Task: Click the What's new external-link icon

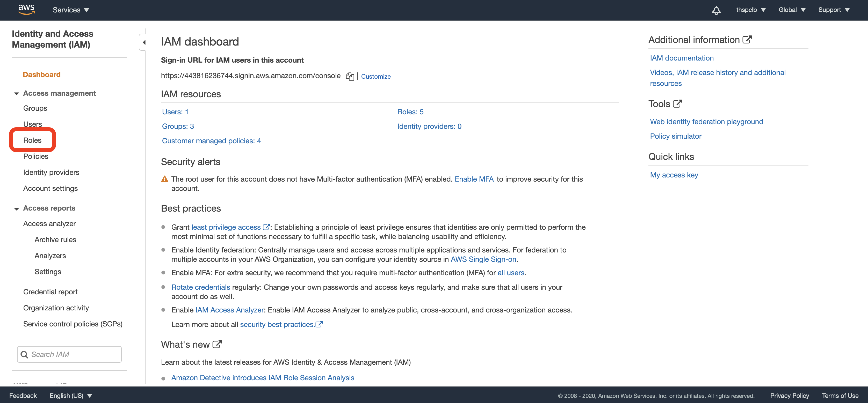Action: click(x=217, y=344)
